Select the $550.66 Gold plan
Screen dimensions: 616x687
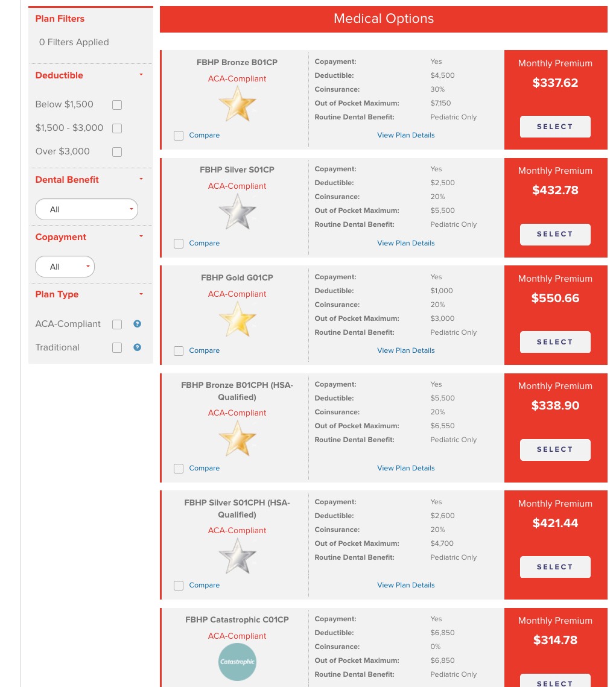(x=555, y=342)
